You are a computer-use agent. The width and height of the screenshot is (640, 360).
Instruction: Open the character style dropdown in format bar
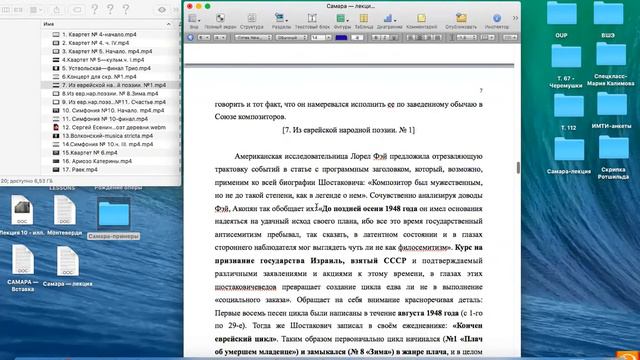(x=220, y=38)
